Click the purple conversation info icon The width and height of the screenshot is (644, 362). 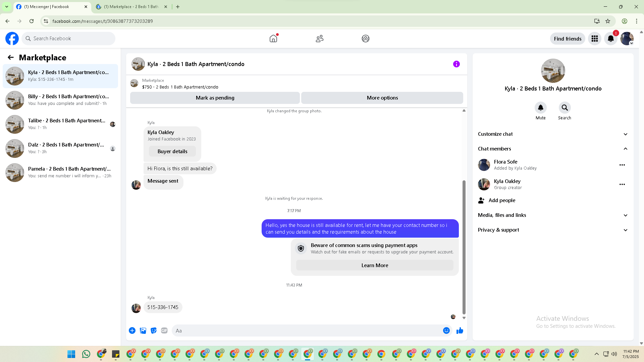click(x=456, y=64)
